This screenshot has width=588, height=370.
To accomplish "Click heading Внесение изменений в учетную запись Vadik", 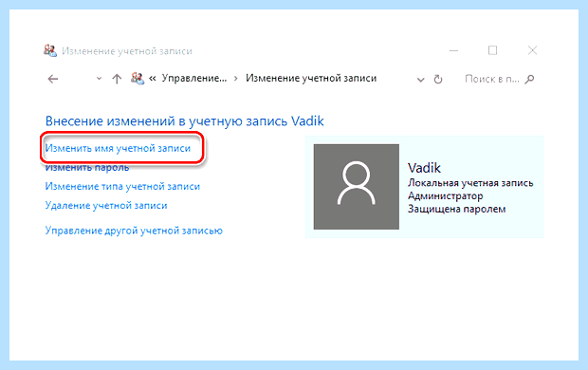I will point(185,121).
